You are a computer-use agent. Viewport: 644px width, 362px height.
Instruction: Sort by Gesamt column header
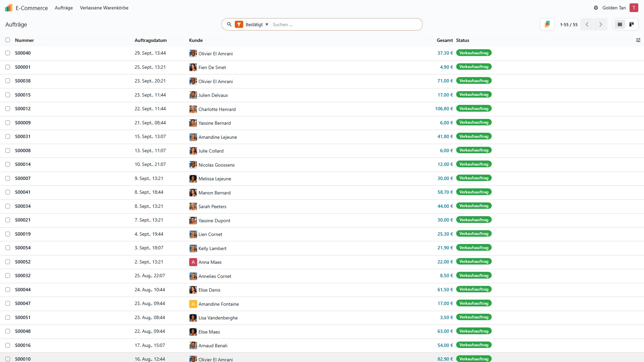[444, 40]
